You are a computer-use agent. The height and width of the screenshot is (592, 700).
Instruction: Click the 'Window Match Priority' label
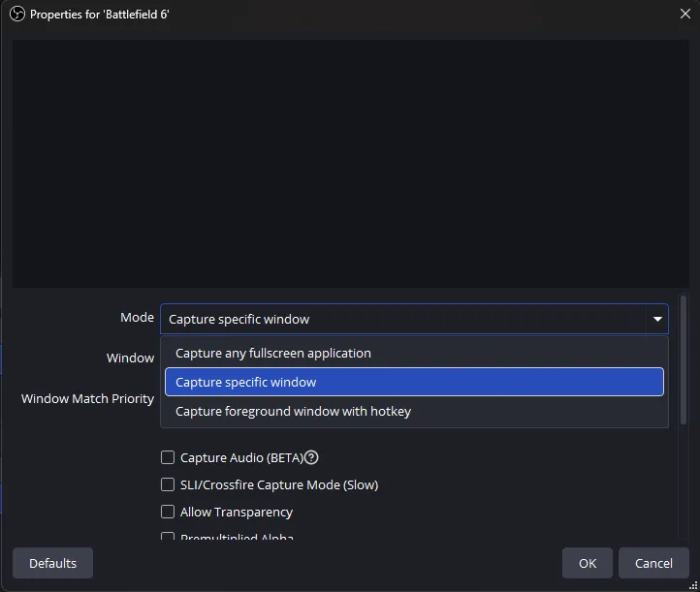coord(87,398)
